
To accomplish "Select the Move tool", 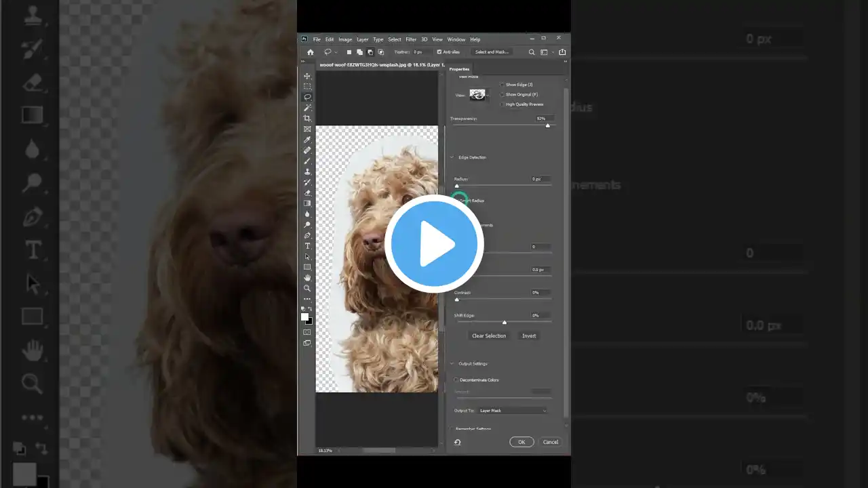I will pyautogui.click(x=307, y=76).
